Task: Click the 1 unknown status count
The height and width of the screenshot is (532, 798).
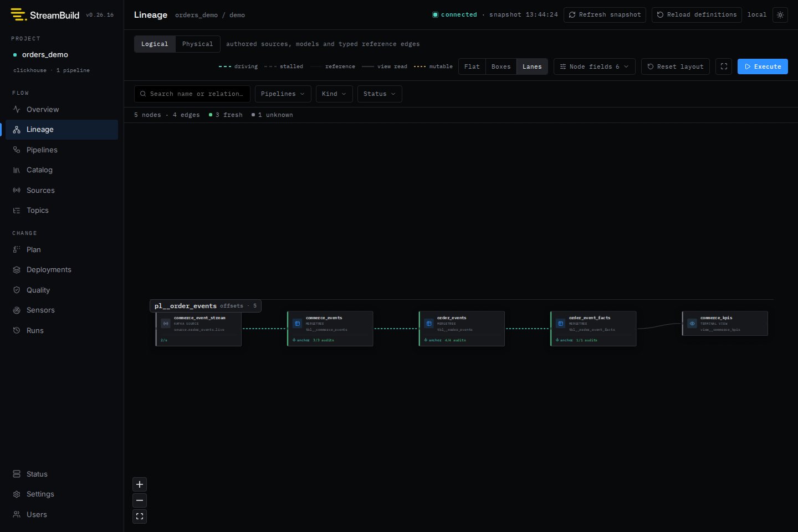Action: tap(272, 115)
